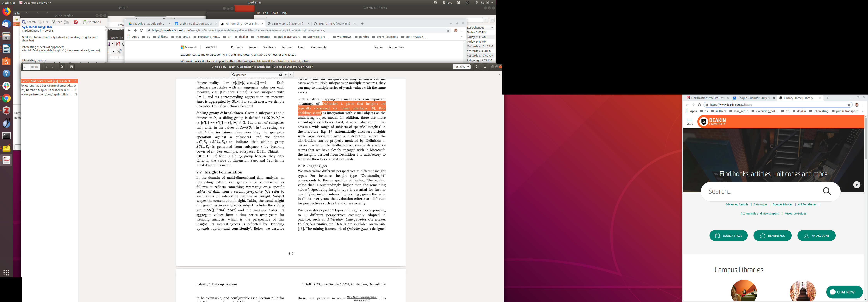Clear the 'gartner' search text
Screen dimensions: 868x302
click(280, 75)
